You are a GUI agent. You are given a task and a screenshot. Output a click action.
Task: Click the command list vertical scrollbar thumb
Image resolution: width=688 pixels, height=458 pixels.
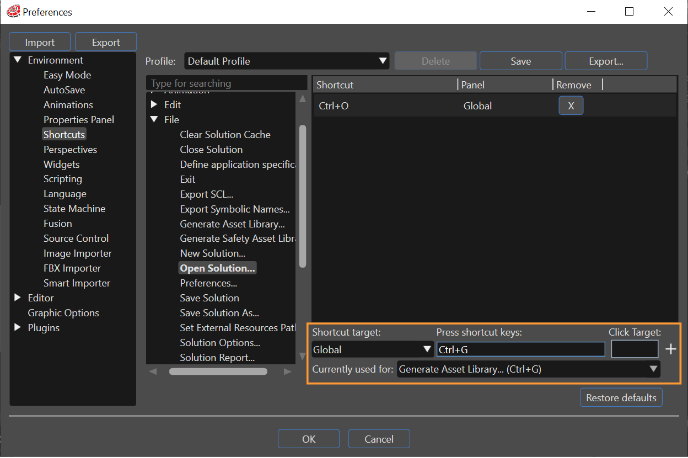[302, 196]
